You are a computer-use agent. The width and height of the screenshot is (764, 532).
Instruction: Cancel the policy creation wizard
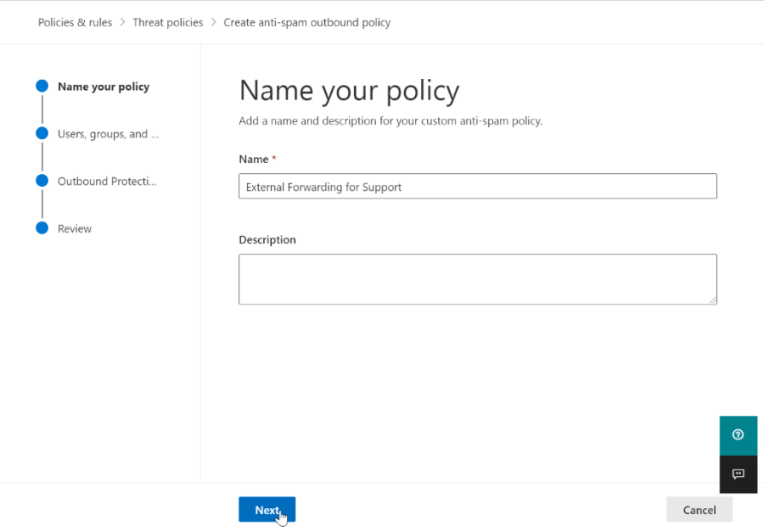point(699,510)
